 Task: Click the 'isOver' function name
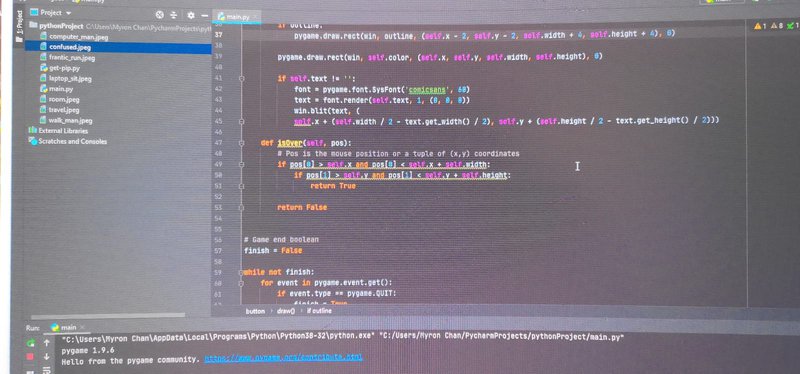coord(289,143)
